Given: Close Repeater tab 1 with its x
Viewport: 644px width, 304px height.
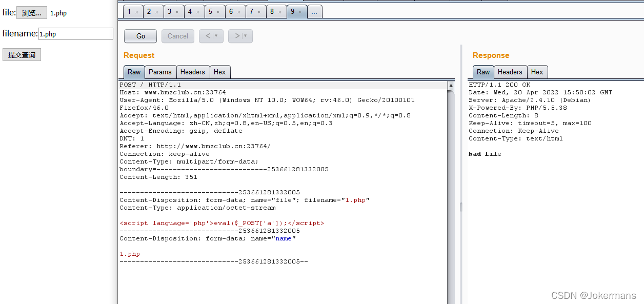Looking at the screenshot, I should click(136, 12).
